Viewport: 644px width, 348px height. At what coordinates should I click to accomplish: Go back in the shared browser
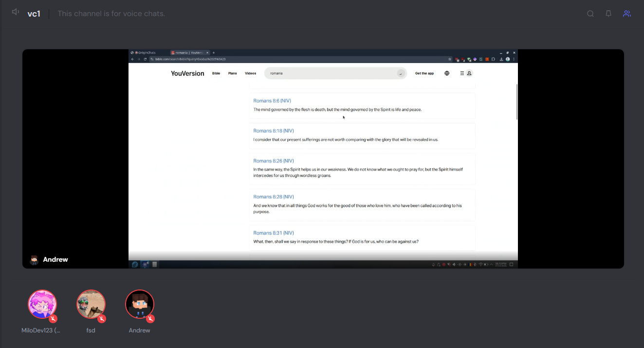pos(132,59)
